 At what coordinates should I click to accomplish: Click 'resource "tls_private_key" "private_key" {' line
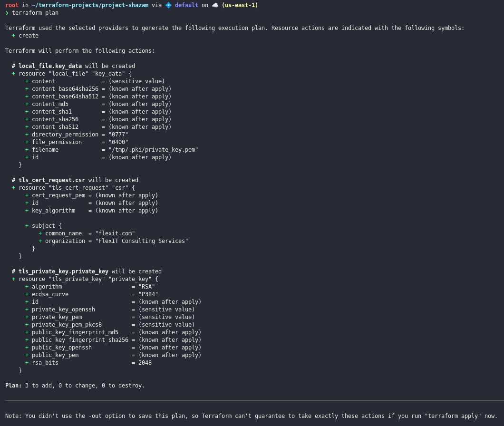point(88,279)
